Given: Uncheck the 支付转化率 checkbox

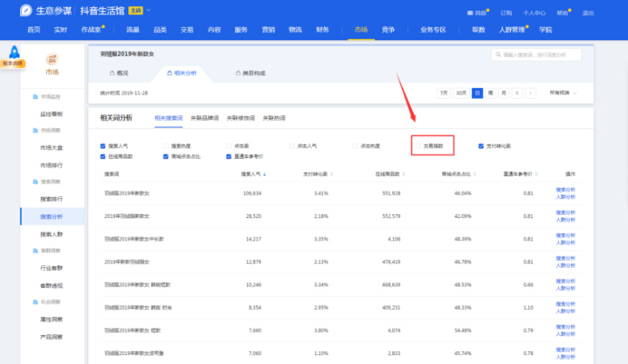Looking at the screenshot, I should click(x=480, y=146).
